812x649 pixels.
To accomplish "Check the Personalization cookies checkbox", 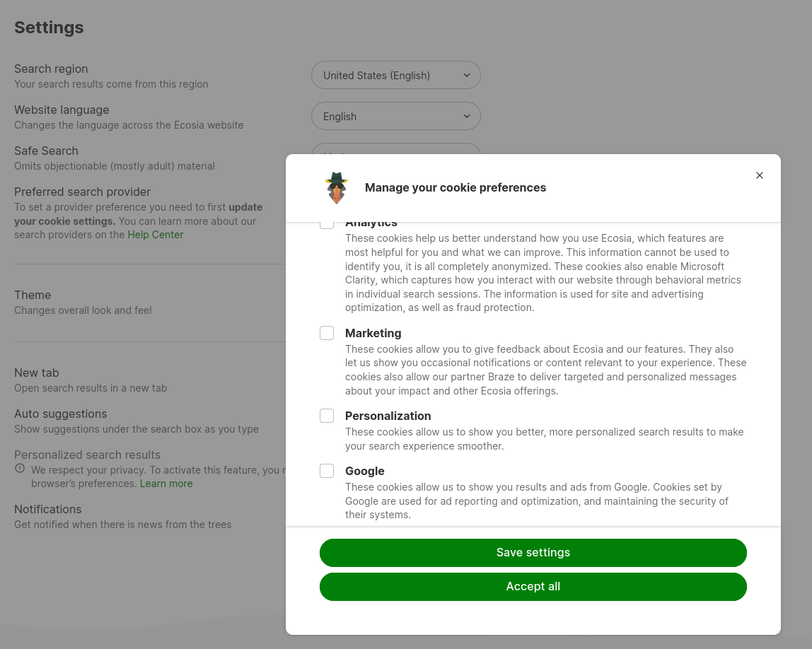I will pos(327,416).
